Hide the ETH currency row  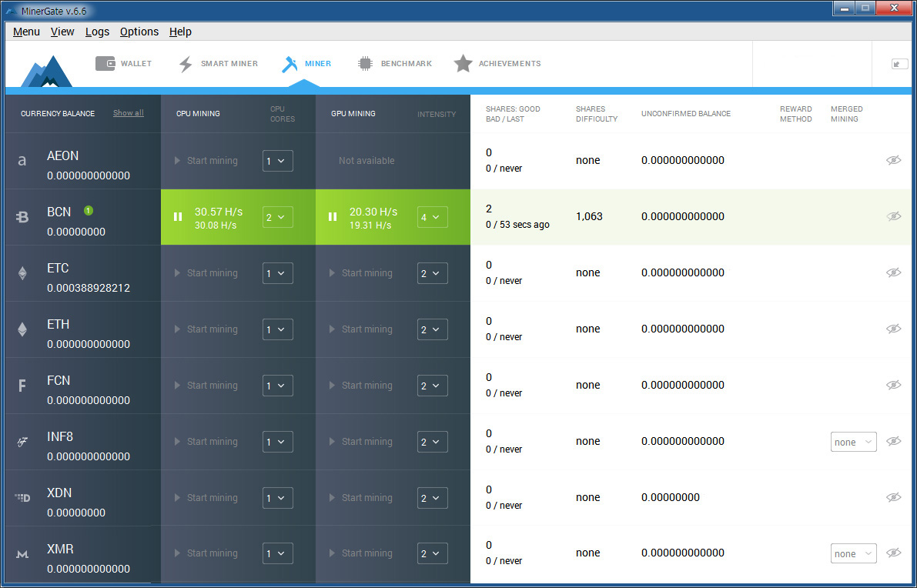coord(894,329)
